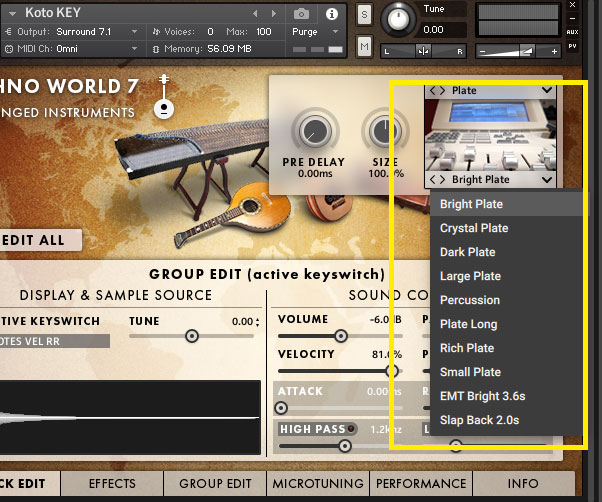Choose the Percussion reverb preset
Viewport: 602px width, 502px height.
[x=506, y=300]
